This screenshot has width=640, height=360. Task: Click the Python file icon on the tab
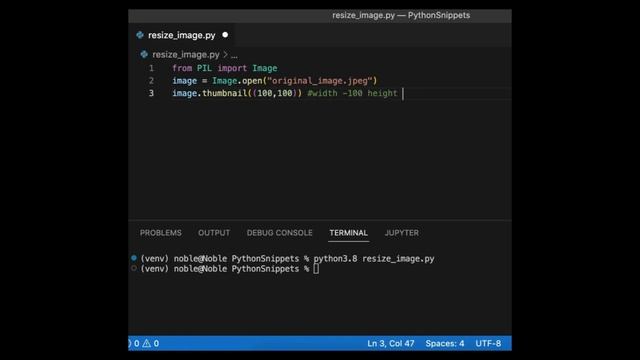140,35
